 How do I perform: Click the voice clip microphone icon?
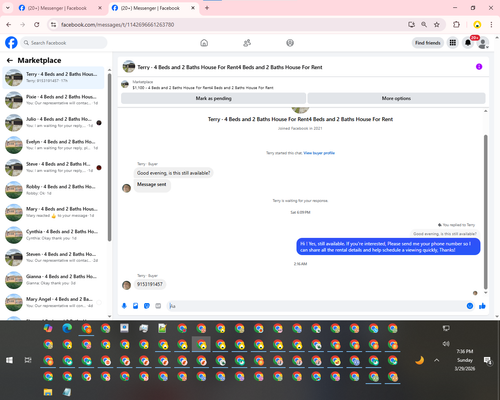point(124,306)
